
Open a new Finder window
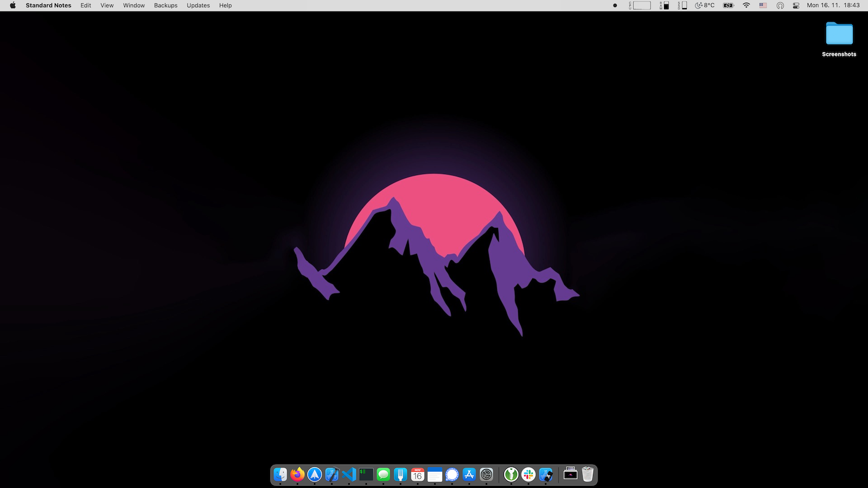pyautogui.click(x=282, y=474)
